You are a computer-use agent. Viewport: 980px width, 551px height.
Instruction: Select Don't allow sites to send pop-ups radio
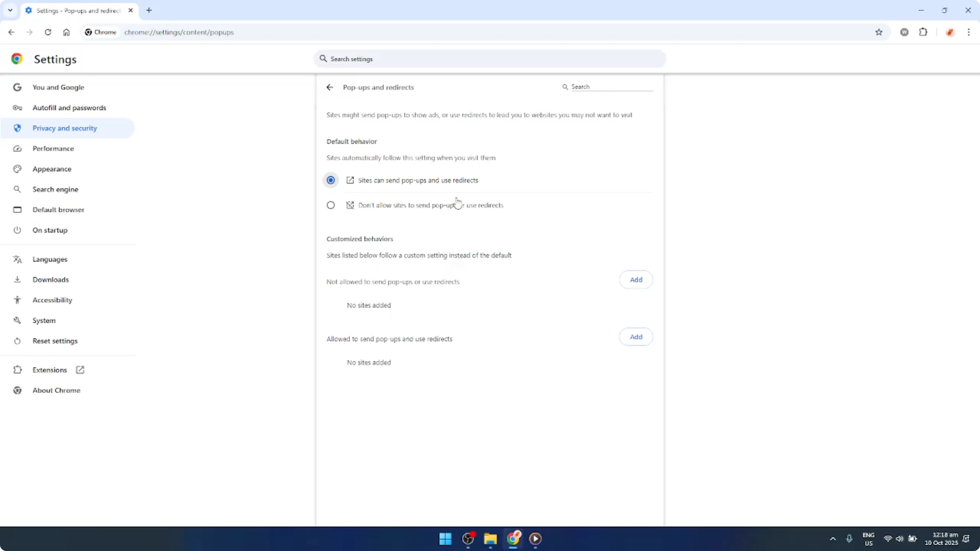[x=330, y=205]
